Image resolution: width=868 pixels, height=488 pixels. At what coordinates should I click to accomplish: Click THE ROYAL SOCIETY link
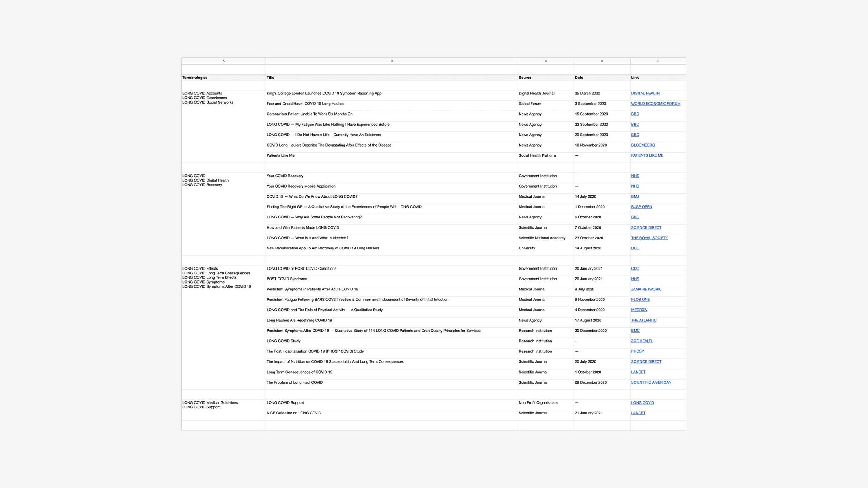pyautogui.click(x=649, y=238)
